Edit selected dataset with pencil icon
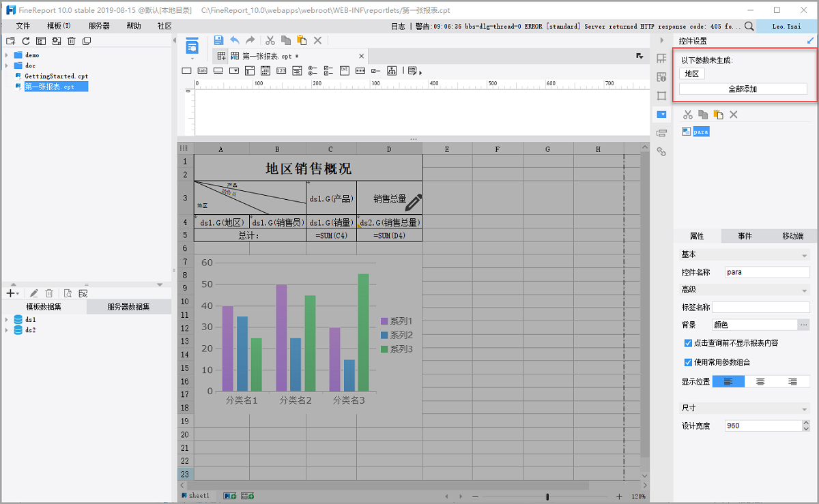Image resolution: width=819 pixels, height=504 pixels. 34,293
